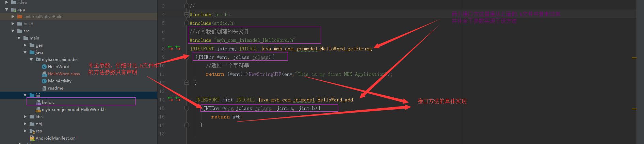The height and width of the screenshot is (144, 644).
Task: Click the myh.com.jnimodel package icon
Action: pos(38,60)
